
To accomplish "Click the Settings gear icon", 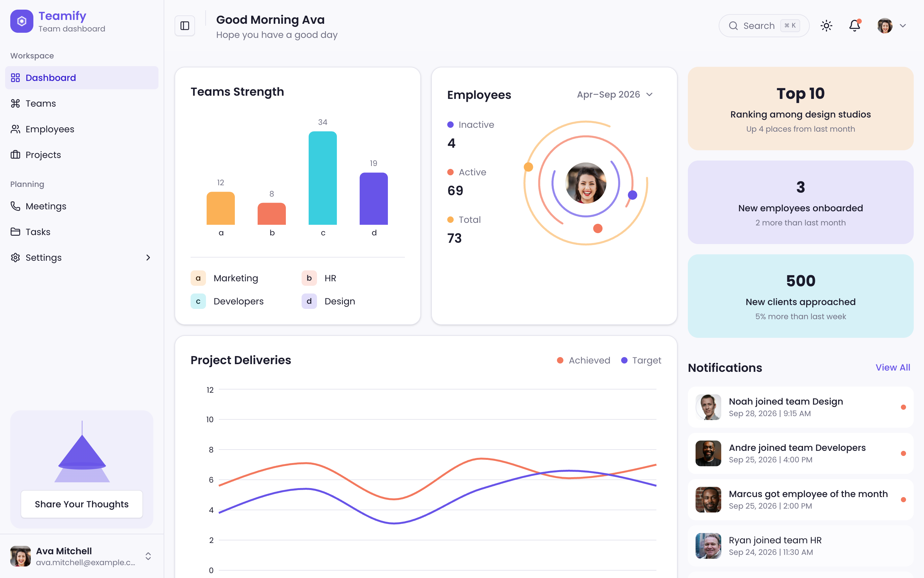I will point(15,258).
